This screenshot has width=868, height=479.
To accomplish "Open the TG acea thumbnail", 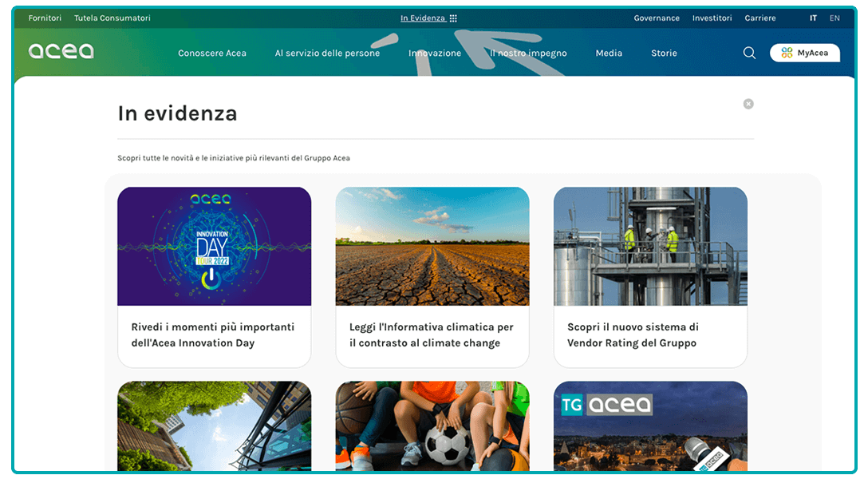I will tap(650, 426).
